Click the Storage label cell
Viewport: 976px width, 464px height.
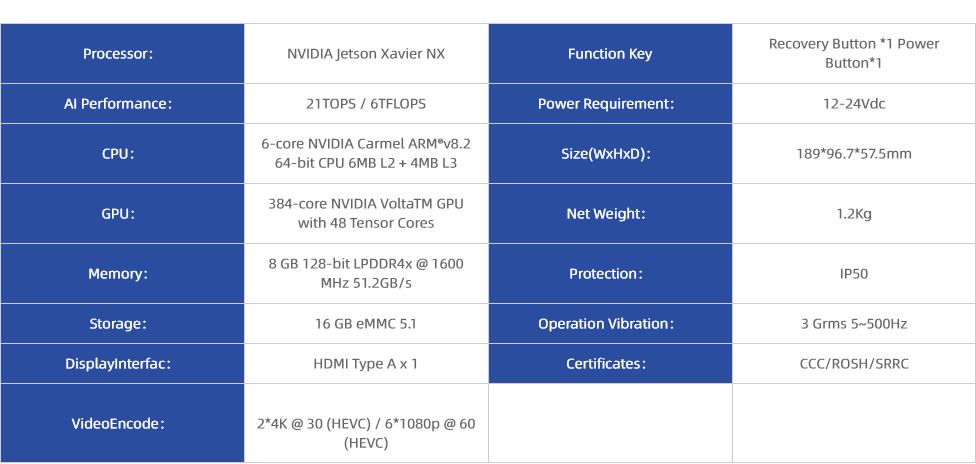[x=122, y=324]
